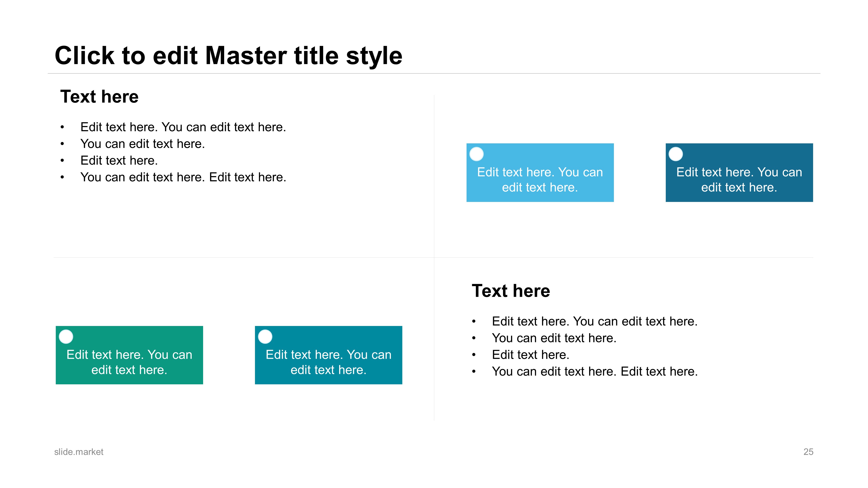Select the light blue text box
868x488 pixels.
(540, 173)
